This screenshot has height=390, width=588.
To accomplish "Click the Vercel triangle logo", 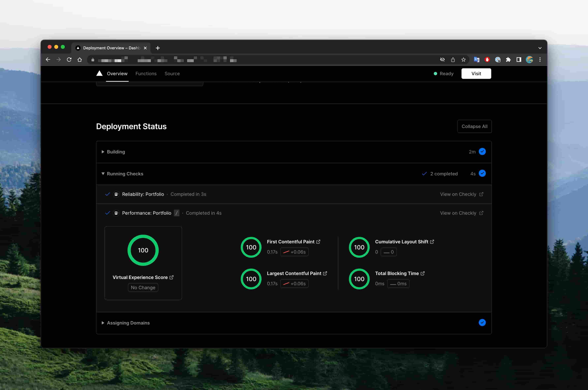I will (99, 73).
